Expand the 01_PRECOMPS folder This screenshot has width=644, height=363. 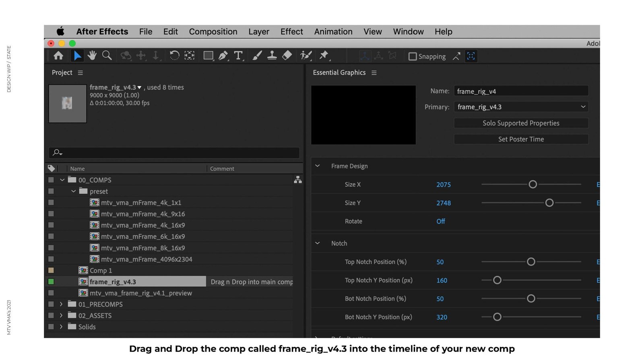61,304
